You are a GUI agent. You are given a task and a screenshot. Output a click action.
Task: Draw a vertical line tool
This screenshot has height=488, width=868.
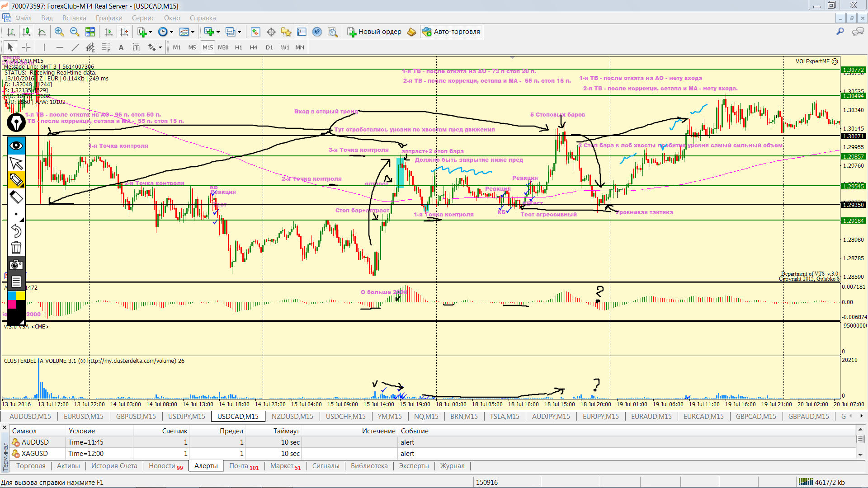[44, 47]
